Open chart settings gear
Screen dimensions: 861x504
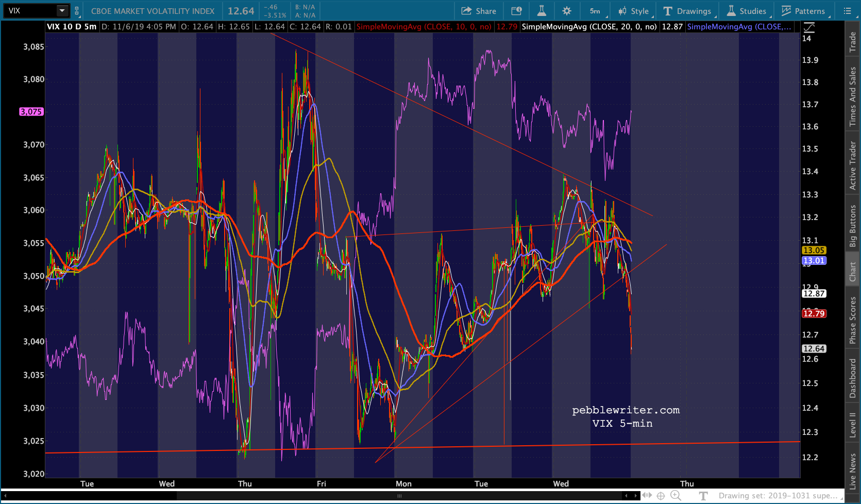pos(567,11)
